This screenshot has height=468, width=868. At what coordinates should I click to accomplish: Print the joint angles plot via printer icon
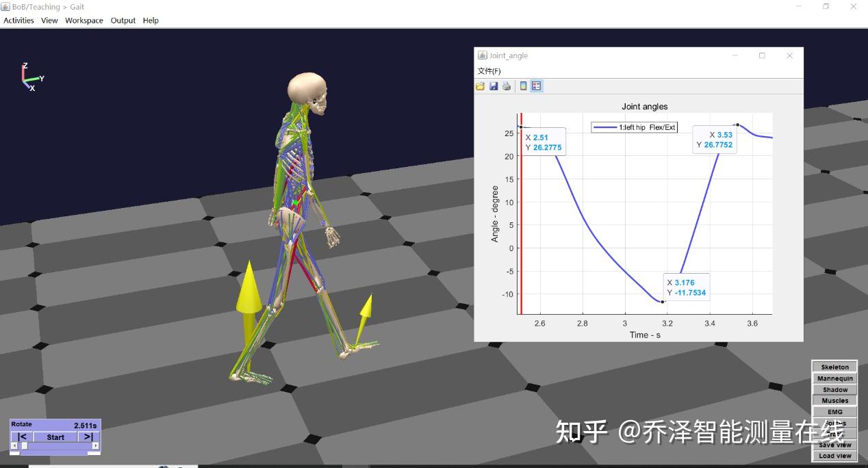(507, 86)
